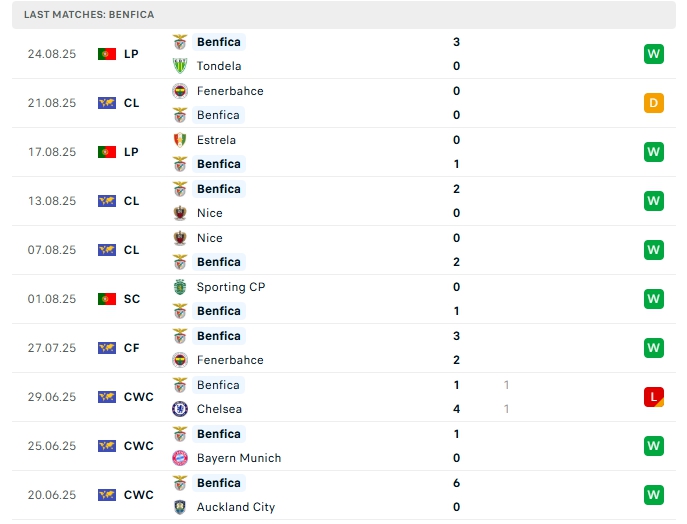This screenshot has width=687, height=524.
Task: Open the Estrela team link
Action: (216, 140)
